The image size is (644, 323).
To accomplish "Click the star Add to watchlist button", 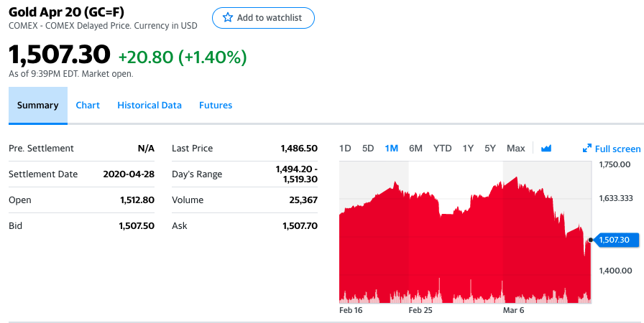I will pyautogui.click(x=263, y=18).
